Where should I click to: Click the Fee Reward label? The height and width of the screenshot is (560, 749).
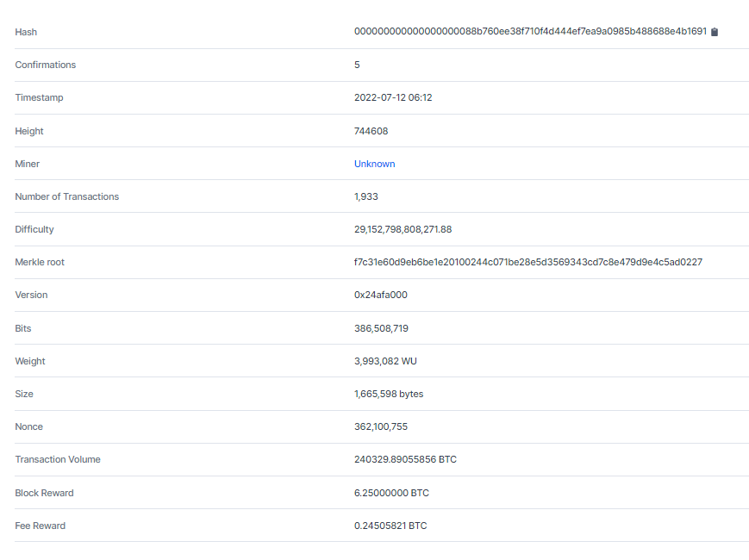point(41,526)
